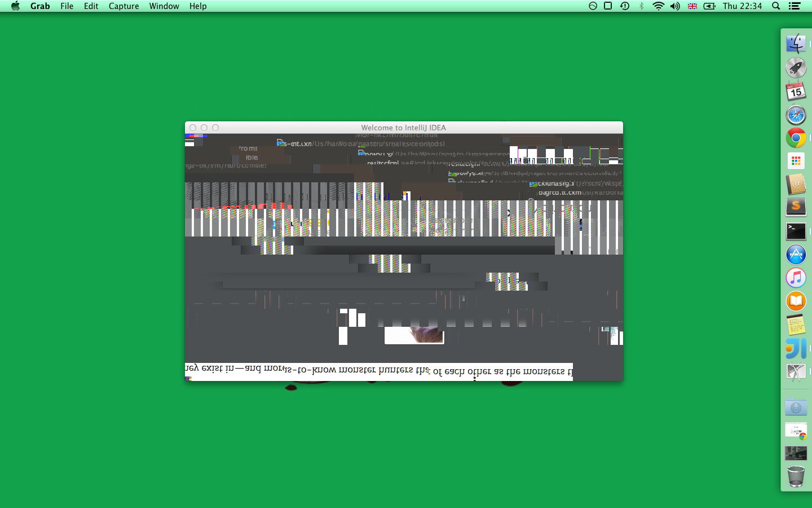812x508 pixels.
Task: Restore the minimized dark terminal window in Dock
Action: click(x=796, y=453)
